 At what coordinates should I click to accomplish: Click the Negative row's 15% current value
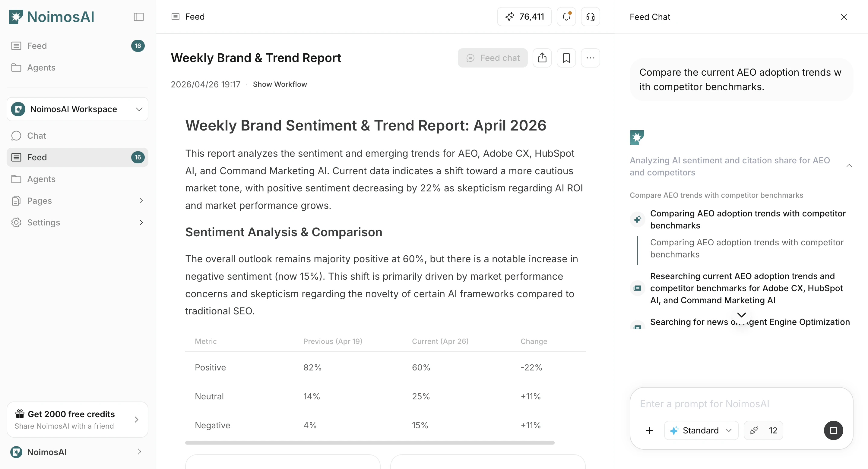click(x=420, y=425)
